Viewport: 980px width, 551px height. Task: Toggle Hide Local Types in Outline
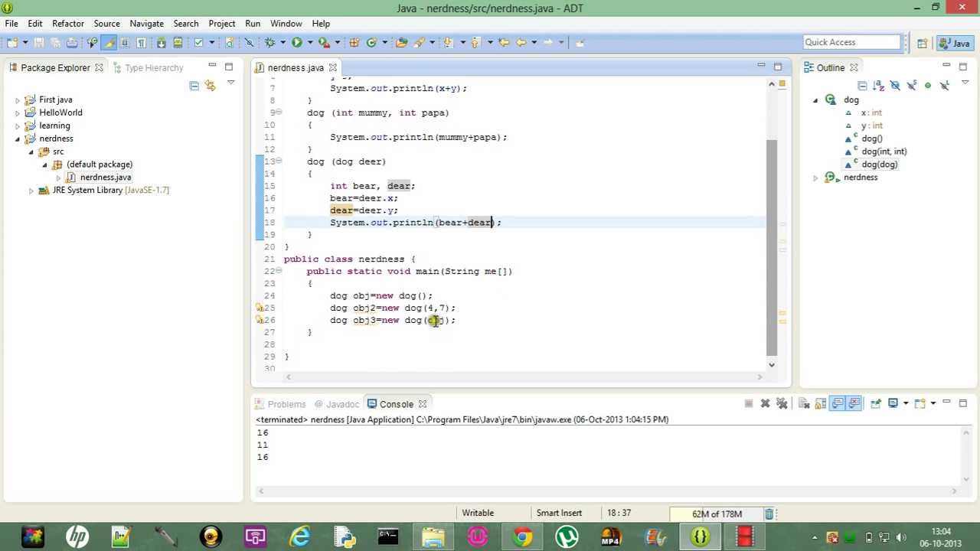click(x=944, y=85)
